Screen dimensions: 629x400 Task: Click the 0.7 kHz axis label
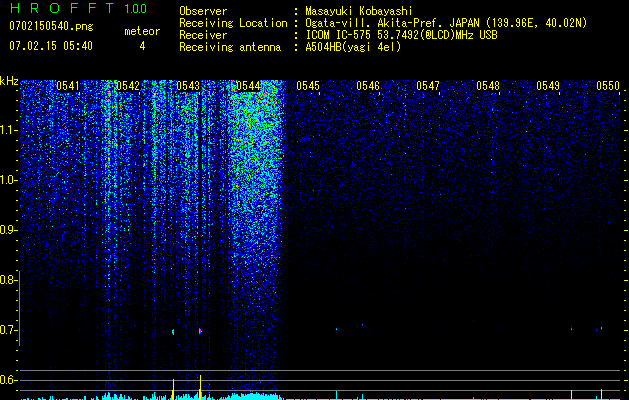9,330
